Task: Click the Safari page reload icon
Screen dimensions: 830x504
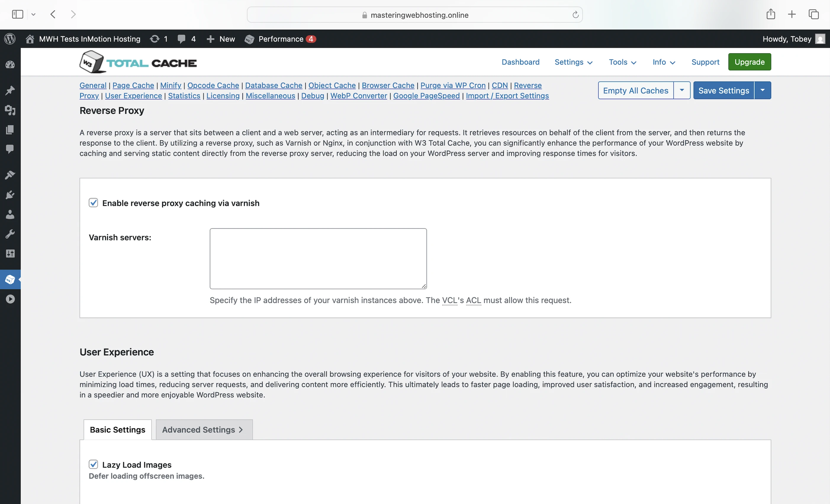Action: point(575,15)
